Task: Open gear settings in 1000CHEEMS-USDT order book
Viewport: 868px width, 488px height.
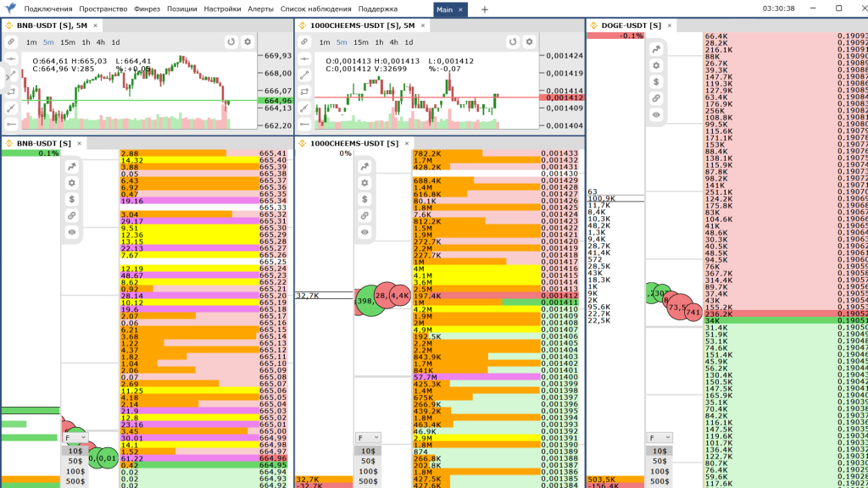Action: [364, 183]
